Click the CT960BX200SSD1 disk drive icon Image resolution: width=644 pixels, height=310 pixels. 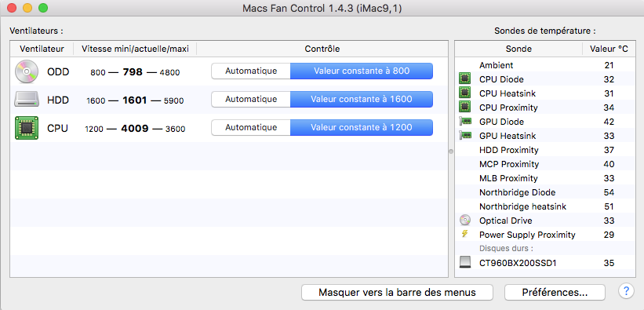[464, 263]
